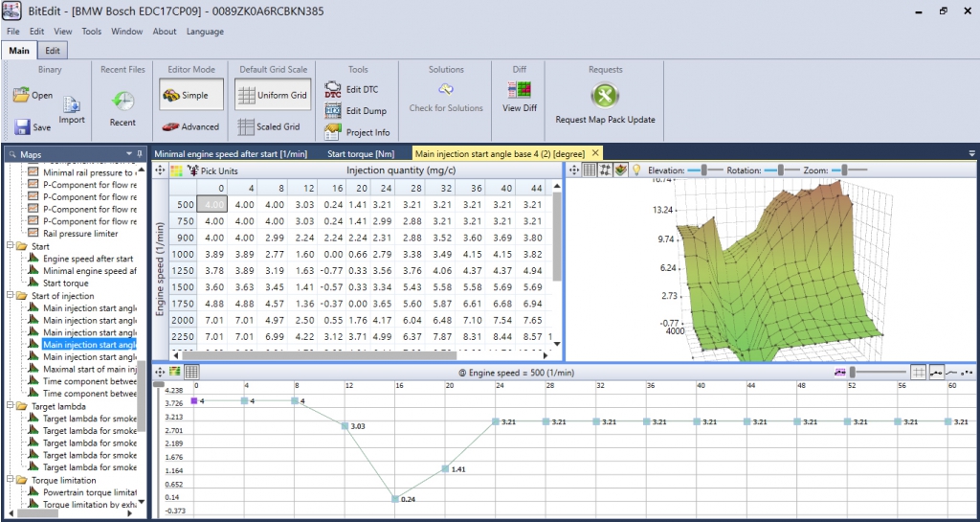Click the colored chart icon in 2D graph toolbar
980x522 pixels.
pyautogui.click(x=175, y=372)
